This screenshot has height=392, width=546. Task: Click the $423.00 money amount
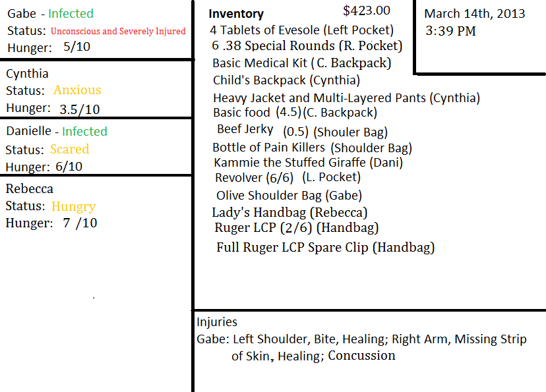tap(367, 11)
